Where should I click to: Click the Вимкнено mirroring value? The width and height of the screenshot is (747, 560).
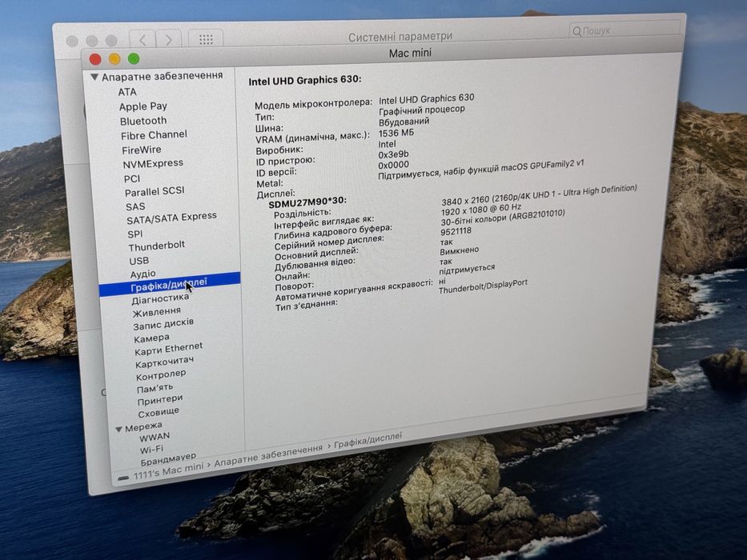[x=460, y=250]
